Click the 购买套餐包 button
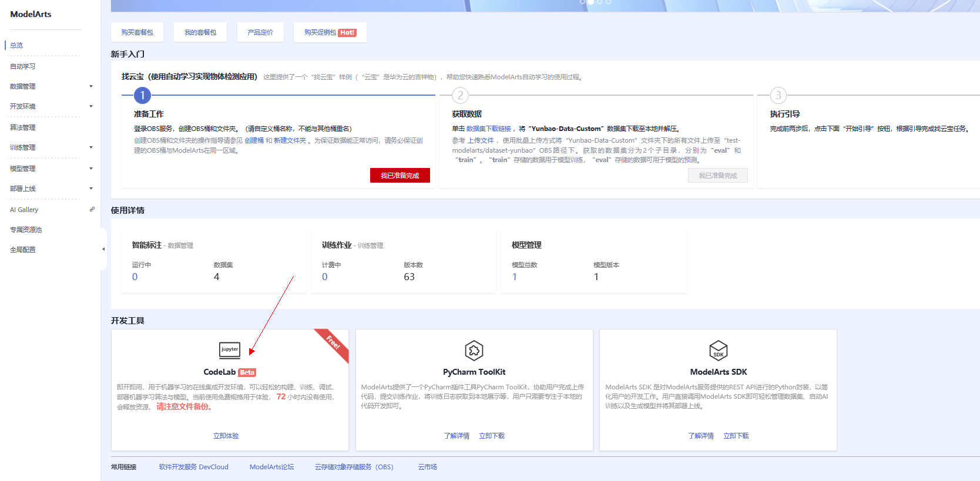 [137, 32]
